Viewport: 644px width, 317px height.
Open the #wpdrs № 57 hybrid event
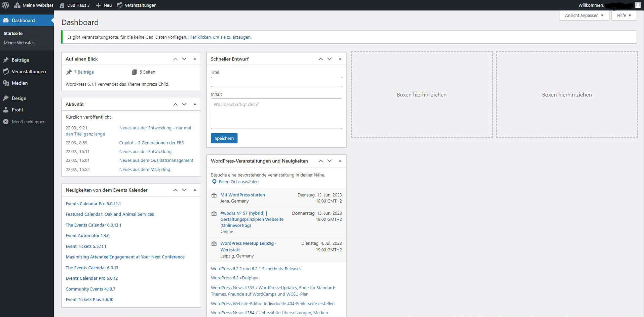252,219
